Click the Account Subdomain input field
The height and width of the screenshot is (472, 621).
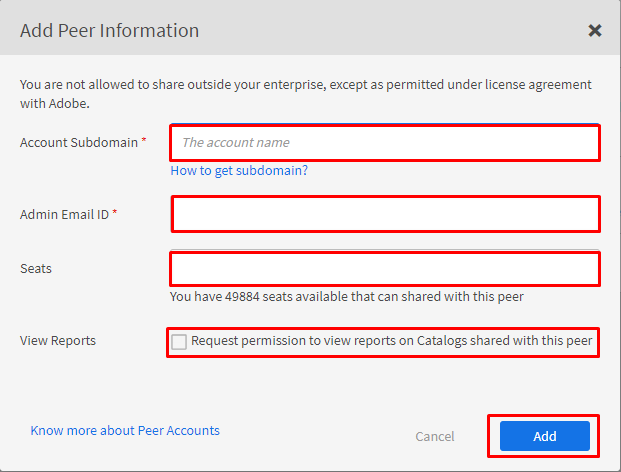[x=385, y=143]
